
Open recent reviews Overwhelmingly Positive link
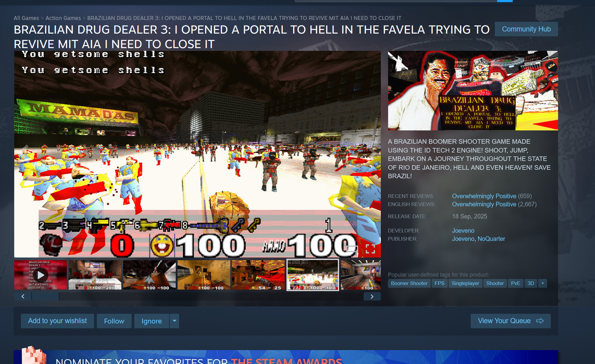click(x=484, y=196)
